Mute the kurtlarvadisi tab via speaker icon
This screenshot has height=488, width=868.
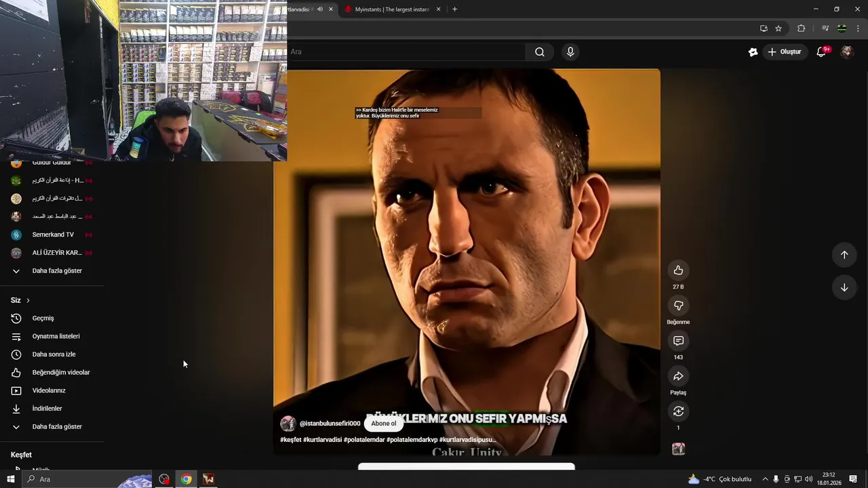coord(320,9)
